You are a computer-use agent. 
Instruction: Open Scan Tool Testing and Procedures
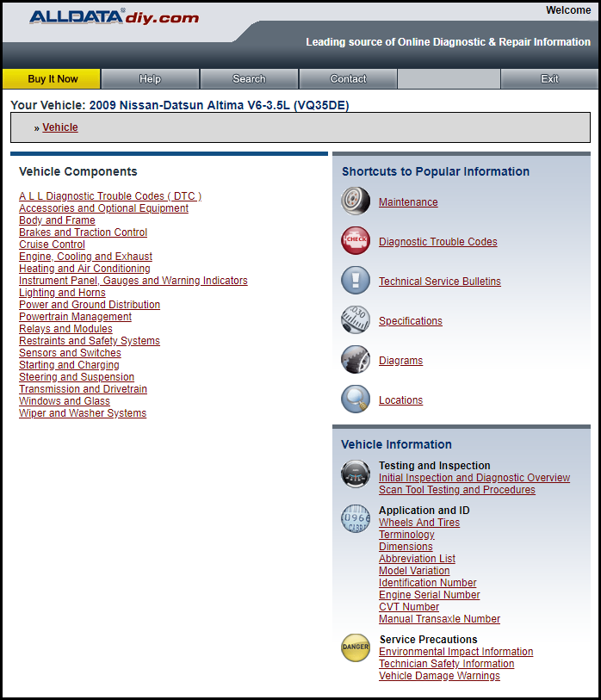(x=457, y=490)
